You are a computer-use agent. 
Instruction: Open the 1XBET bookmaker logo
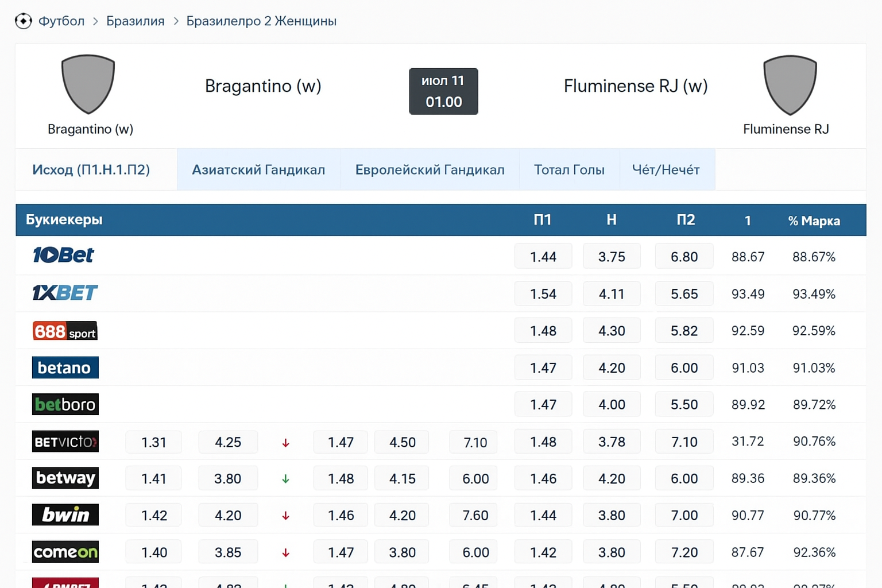[x=65, y=293]
